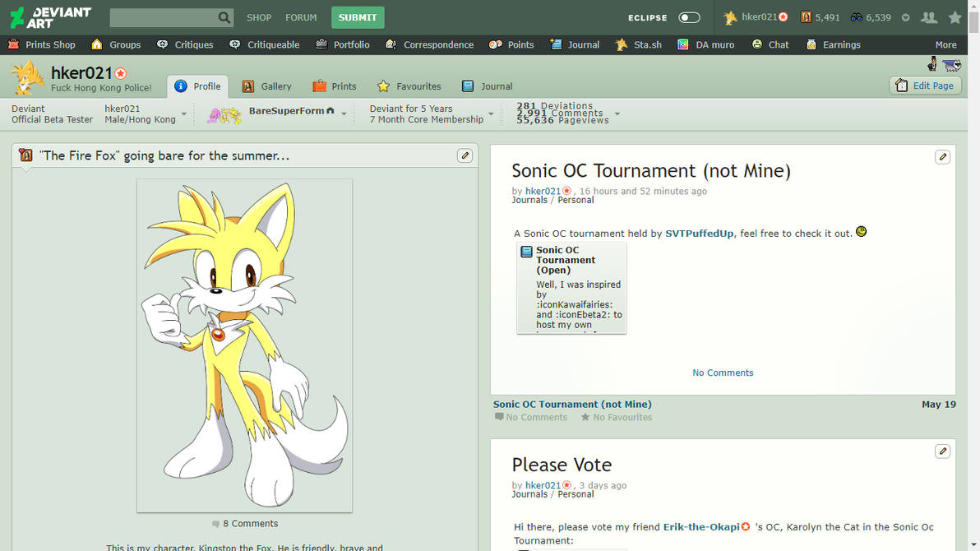Open hker021 author link under Please Vote
This screenshot has height=551, width=980.
pos(543,485)
